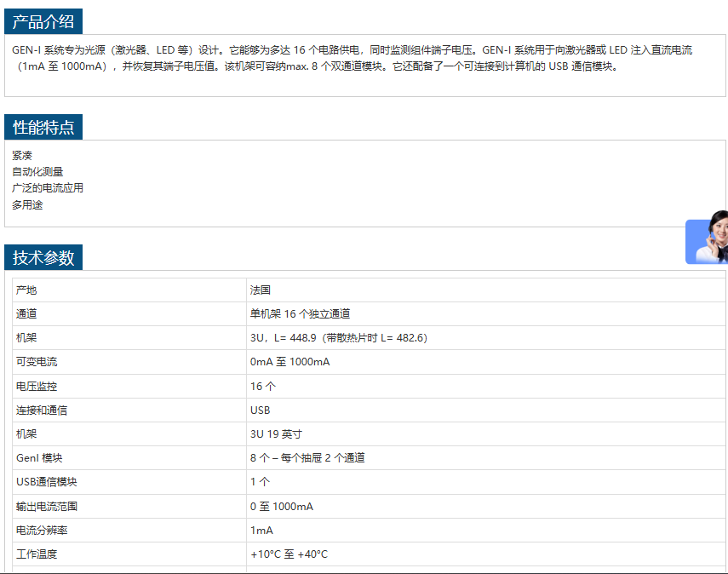Click the 自动化测量 feature line
The height and width of the screenshot is (574, 728).
(x=37, y=171)
